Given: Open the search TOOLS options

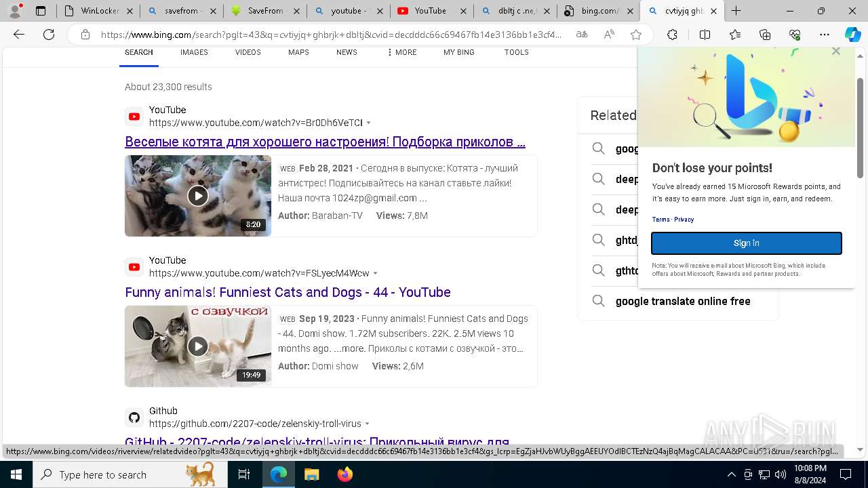Looking at the screenshot, I should [516, 52].
